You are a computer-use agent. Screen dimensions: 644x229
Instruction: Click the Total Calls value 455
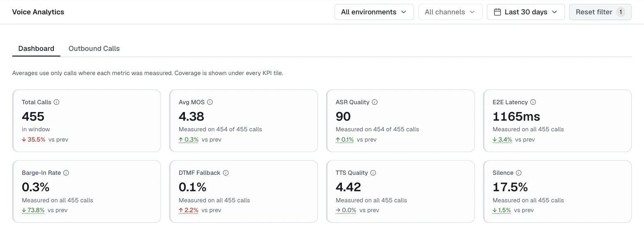pos(33,117)
